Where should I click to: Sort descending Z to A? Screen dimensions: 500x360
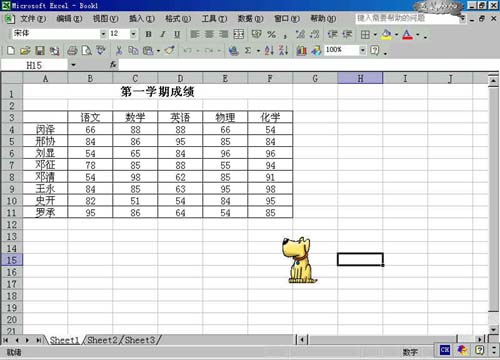284,50
